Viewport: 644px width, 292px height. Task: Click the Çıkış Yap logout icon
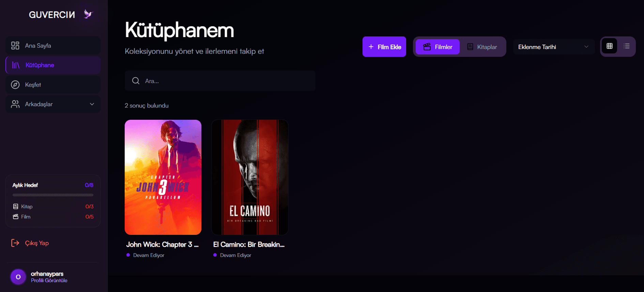(15, 243)
